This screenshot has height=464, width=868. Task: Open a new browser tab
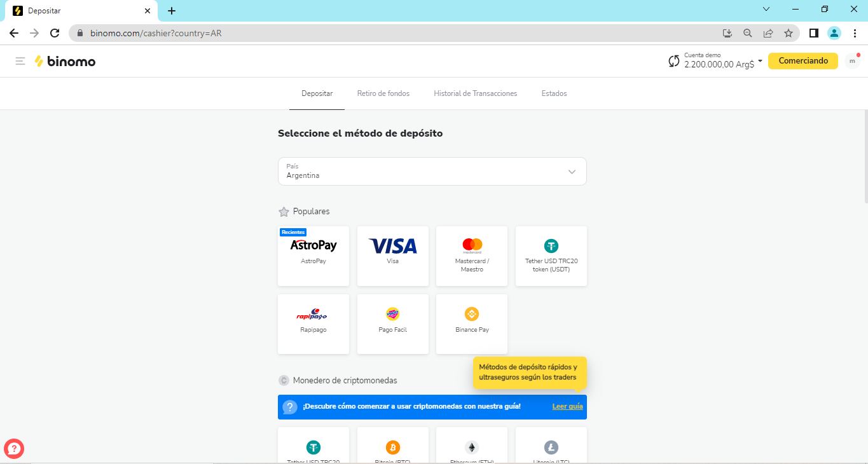(172, 10)
